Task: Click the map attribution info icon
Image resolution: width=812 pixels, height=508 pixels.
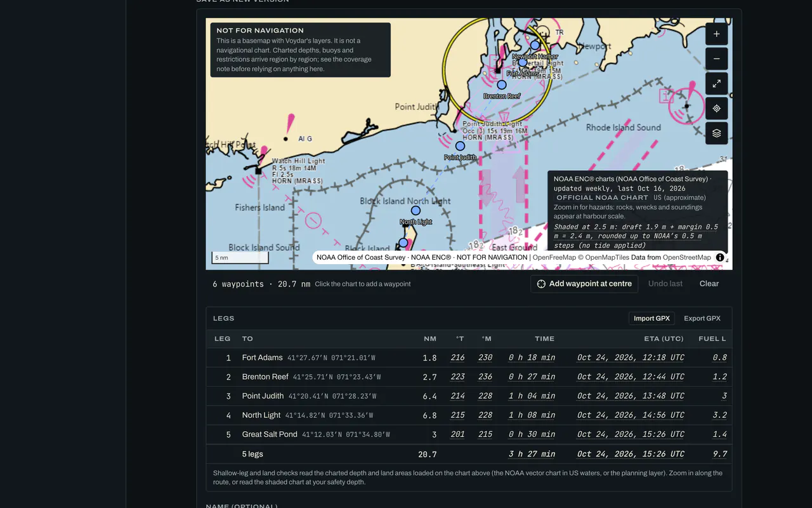Action: pos(720,257)
